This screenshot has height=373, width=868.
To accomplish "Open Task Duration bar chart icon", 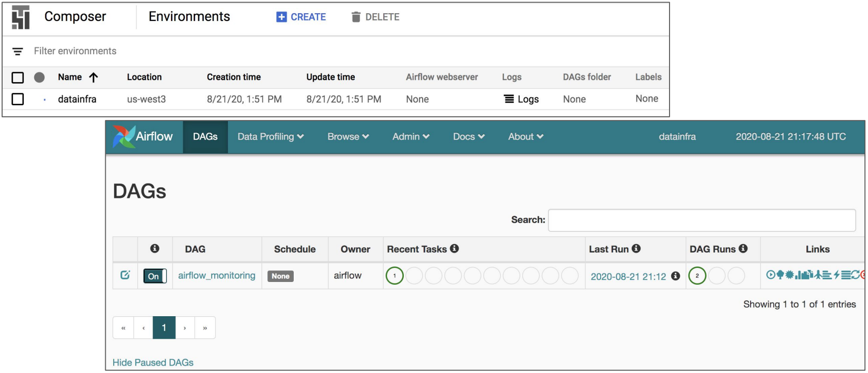I will click(x=798, y=275).
